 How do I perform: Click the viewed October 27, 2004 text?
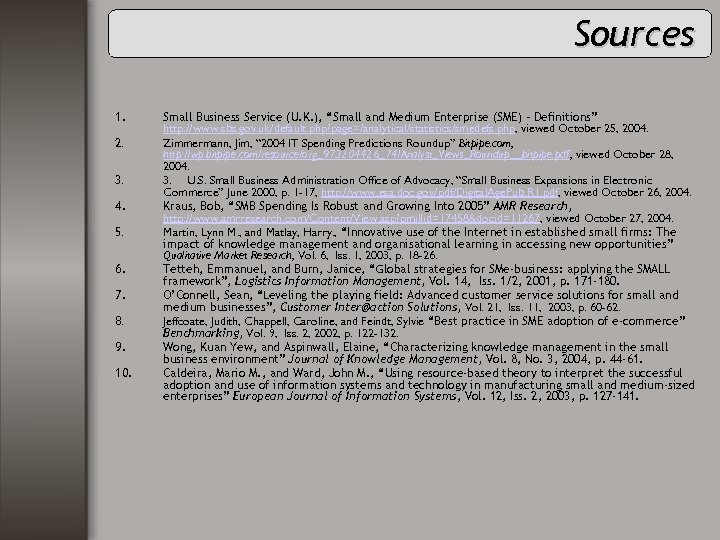pyautogui.click(x=609, y=218)
